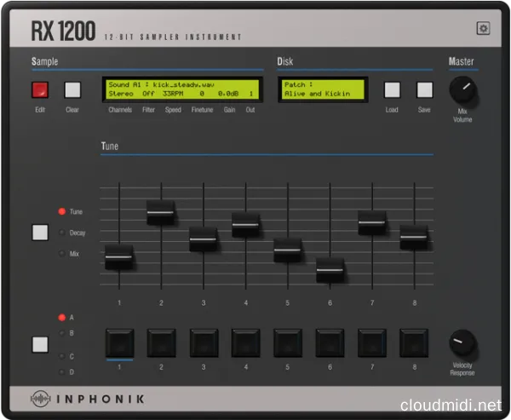
Task: Click the Mix Volume knob
Action: tap(462, 89)
